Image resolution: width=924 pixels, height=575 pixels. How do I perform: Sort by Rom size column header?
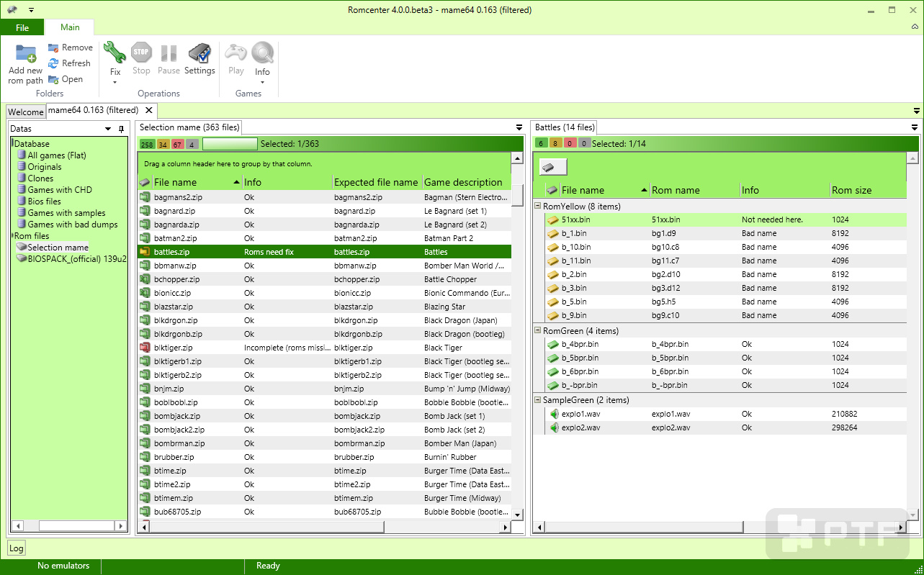[867, 190]
